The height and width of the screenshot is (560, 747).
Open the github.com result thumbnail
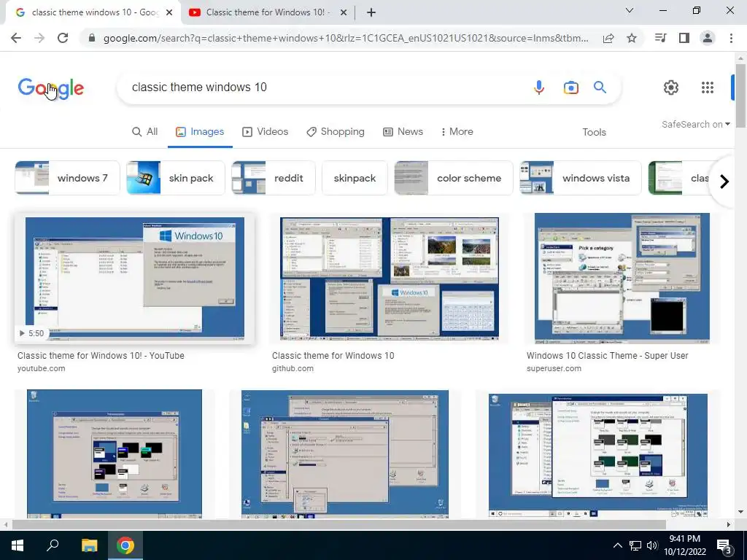coord(390,279)
